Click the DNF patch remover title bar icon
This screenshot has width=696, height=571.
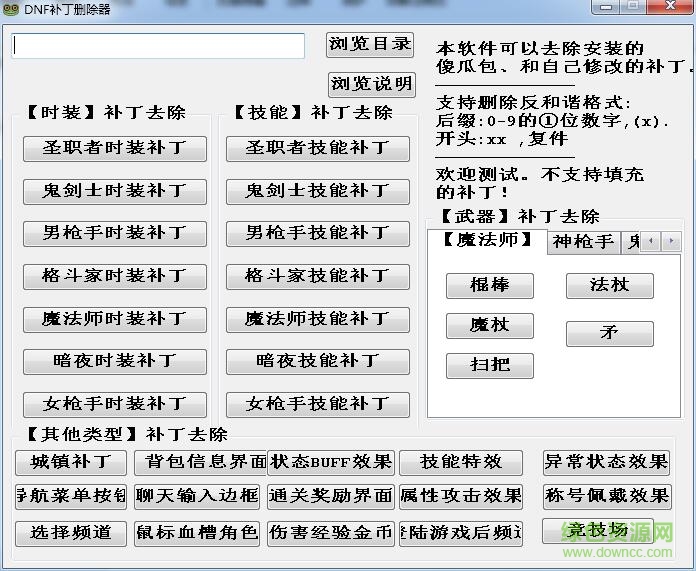(11, 8)
